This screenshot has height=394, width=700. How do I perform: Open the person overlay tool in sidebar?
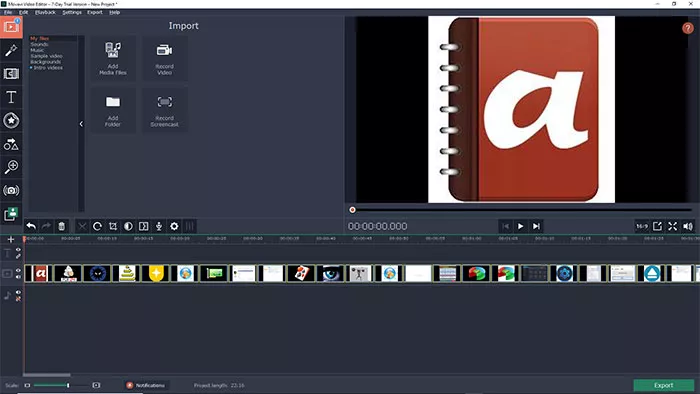tap(11, 214)
